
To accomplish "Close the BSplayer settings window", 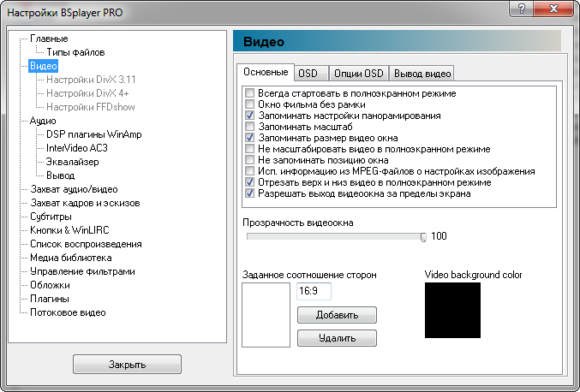I will pos(553,8).
